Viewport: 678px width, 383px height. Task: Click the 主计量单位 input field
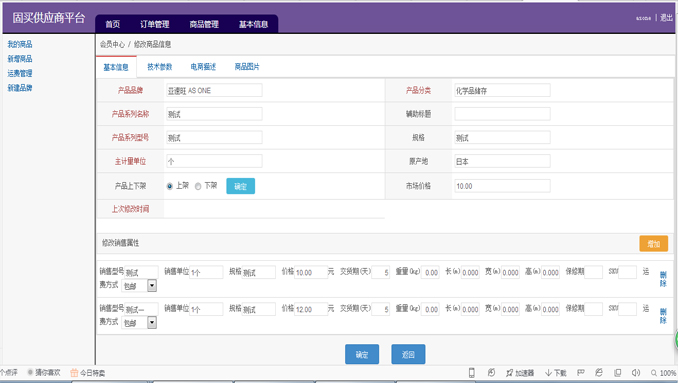tap(214, 161)
